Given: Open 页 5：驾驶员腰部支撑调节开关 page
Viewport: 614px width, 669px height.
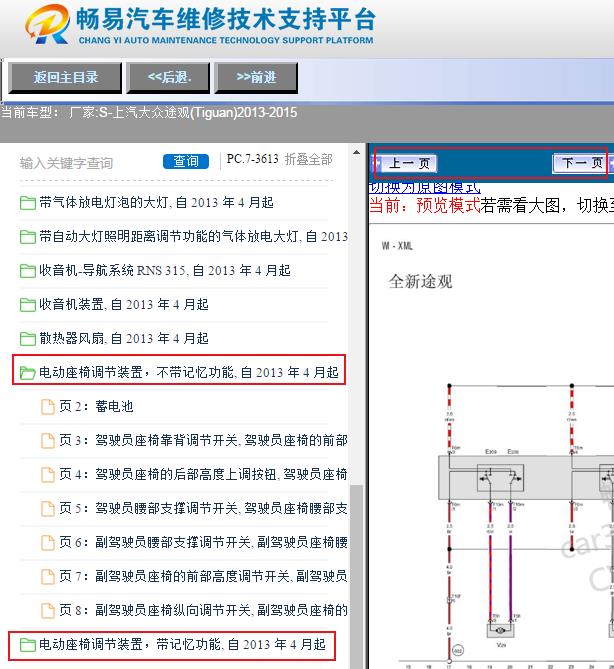Looking at the screenshot, I should click(x=203, y=508).
